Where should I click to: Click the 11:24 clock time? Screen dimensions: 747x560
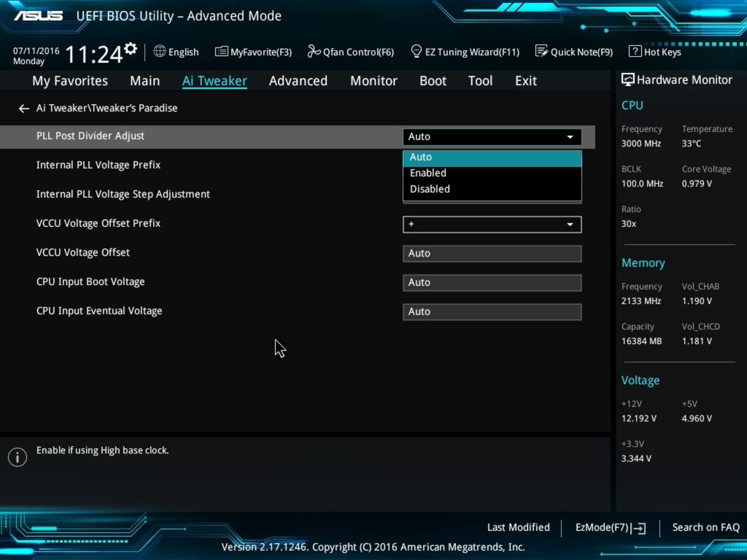[94, 54]
